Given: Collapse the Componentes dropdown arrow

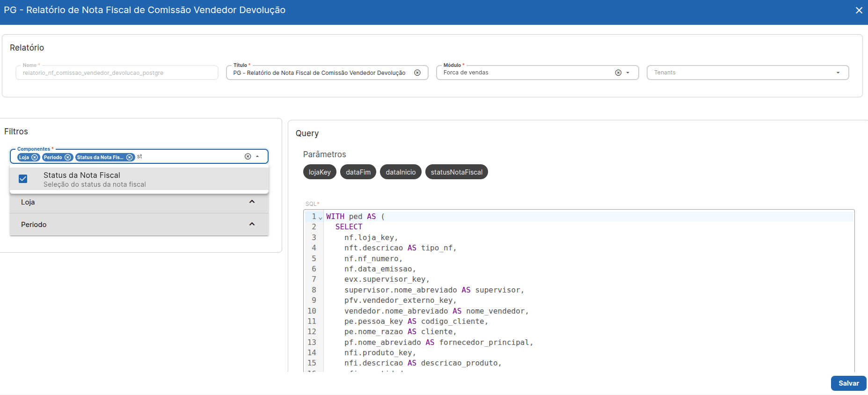Looking at the screenshot, I should point(257,156).
